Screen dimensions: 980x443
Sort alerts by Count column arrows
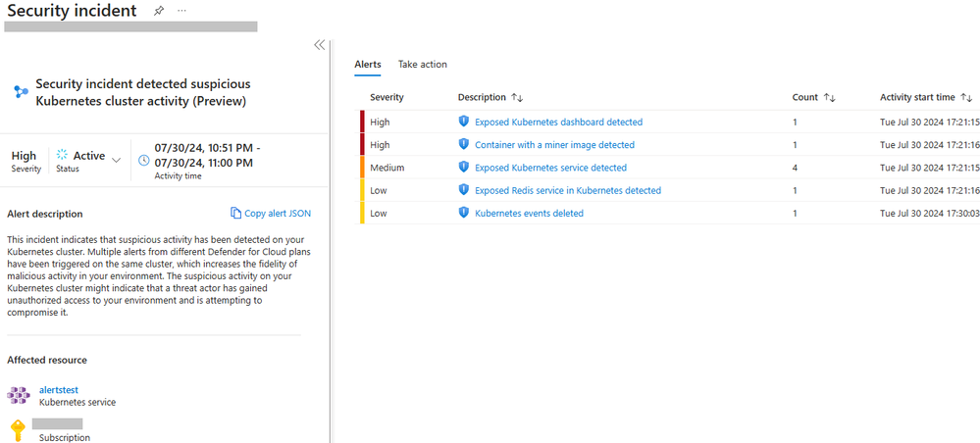829,97
